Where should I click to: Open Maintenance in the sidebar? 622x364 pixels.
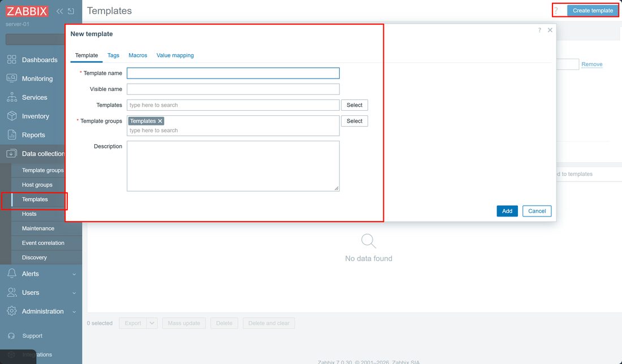[38, 228]
